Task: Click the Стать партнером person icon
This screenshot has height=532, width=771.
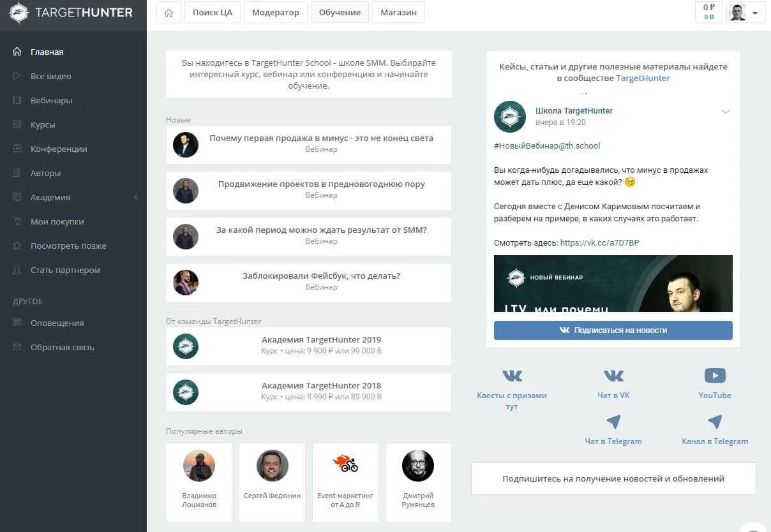Action: click(17, 270)
